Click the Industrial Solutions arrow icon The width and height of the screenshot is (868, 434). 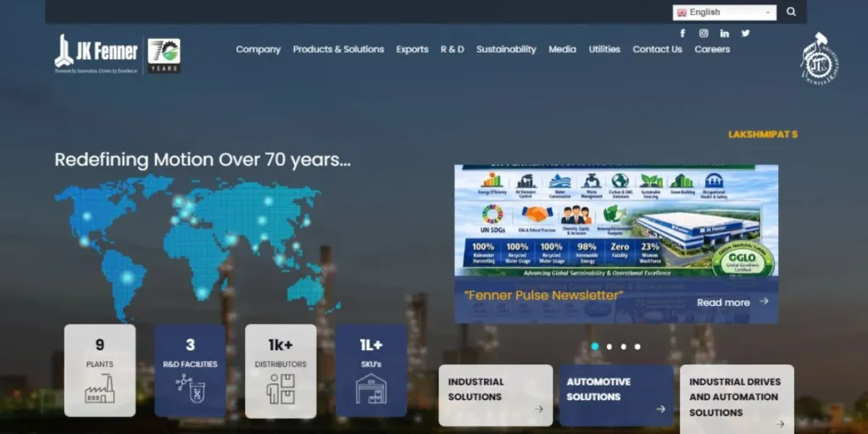tap(538, 409)
